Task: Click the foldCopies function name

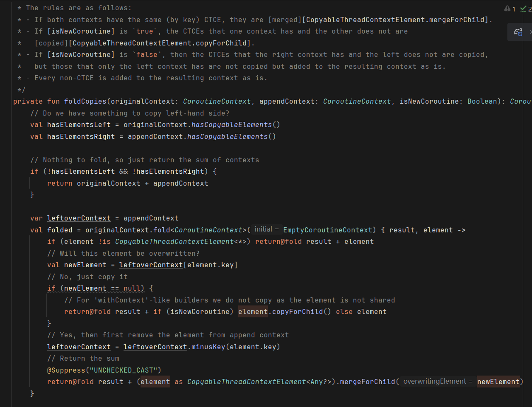Action: (85, 101)
